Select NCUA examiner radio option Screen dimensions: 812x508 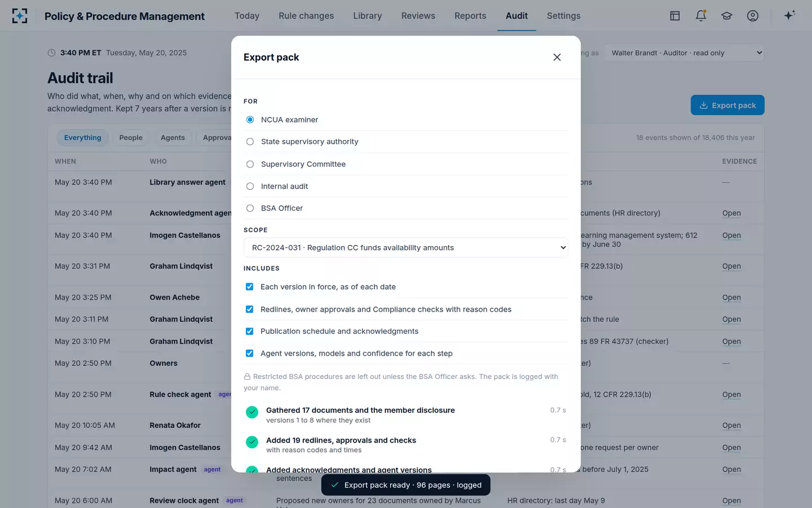tap(250, 120)
